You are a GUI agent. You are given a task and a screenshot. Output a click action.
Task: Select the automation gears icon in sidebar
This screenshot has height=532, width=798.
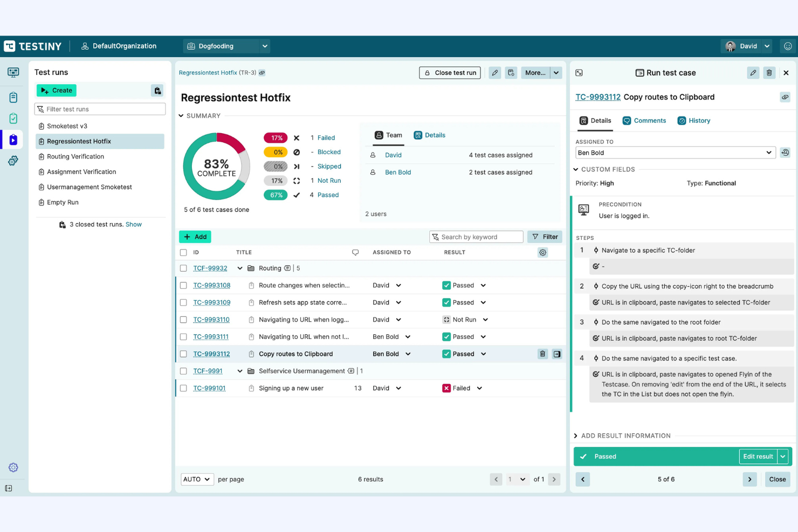click(13, 160)
